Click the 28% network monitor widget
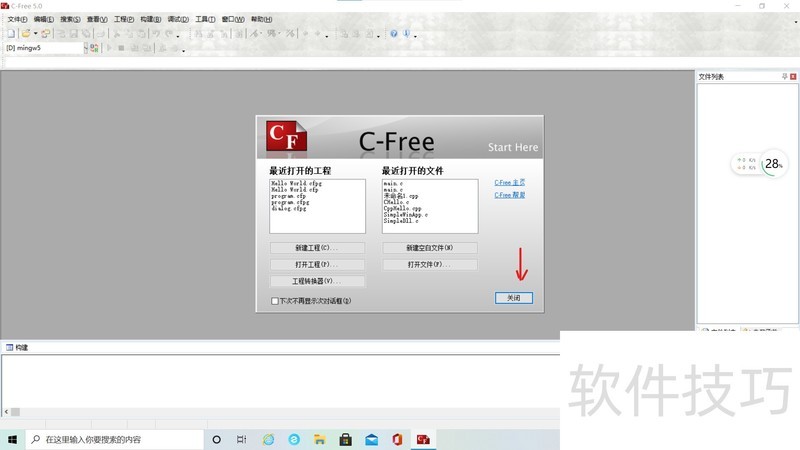Screen dimensions: 800x450 point(759,164)
